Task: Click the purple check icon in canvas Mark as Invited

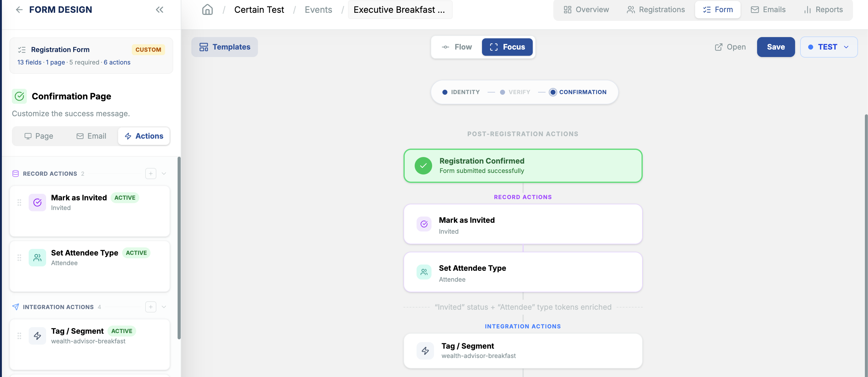Action: click(x=424, y=224)
